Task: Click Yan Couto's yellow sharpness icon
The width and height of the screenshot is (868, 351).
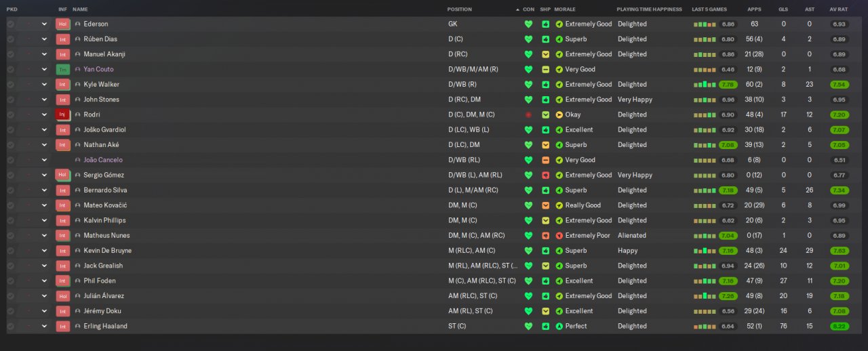Action: [x=546, y=69]
